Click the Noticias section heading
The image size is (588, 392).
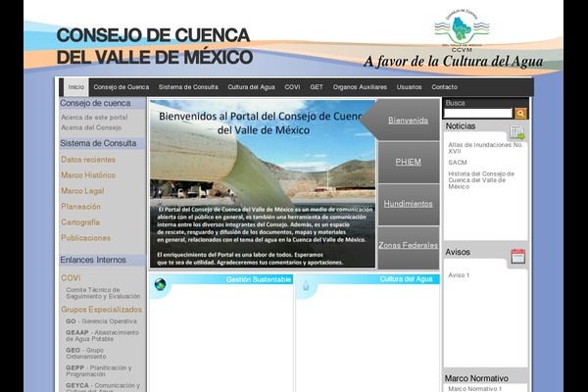[461, 126]
